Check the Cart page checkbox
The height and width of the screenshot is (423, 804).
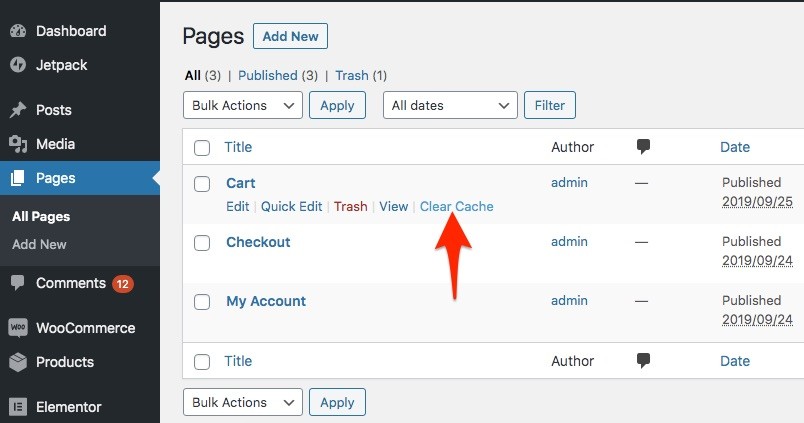202,184
